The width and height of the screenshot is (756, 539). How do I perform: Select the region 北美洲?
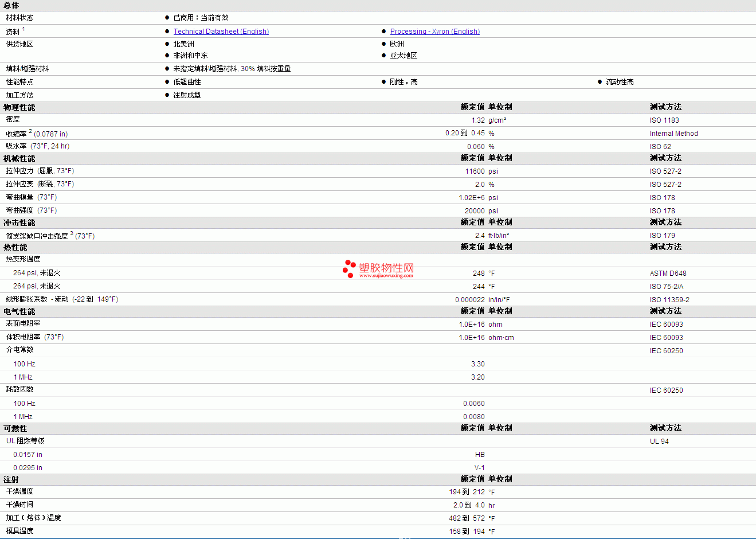pyautogui.click(x=184, y=44)
